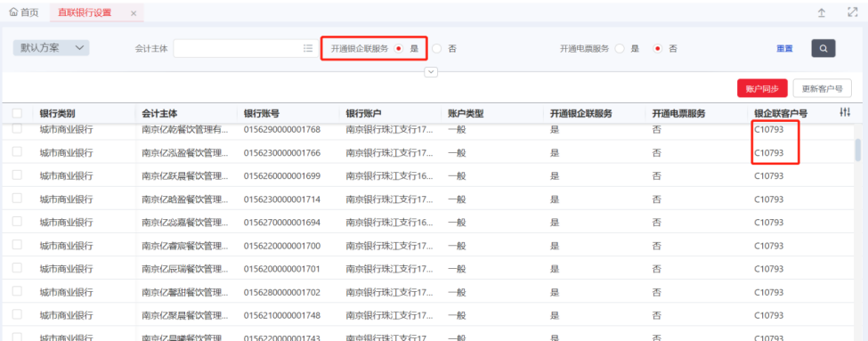Click account number 0156220000001700

click(282, 246)
